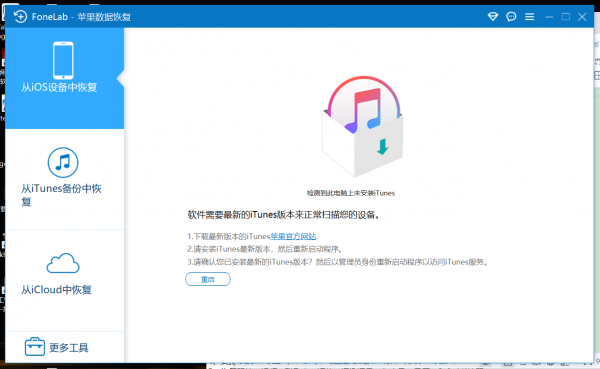The width and height of the screenshot is (600, 369).
Task: Minimize the FoneLab window
Action: (549, 17)
